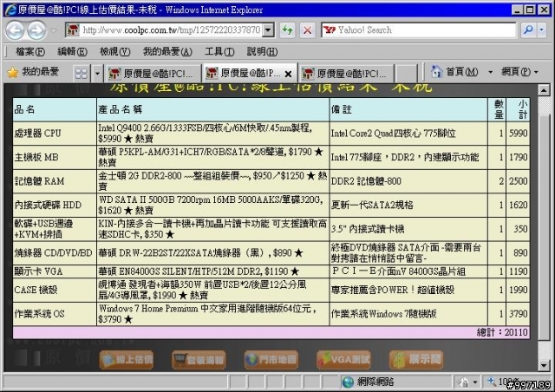Screen dimensions: 555x392
Task: Click the 首頁(M) home icon
Action: pyautogui.click(x=437, y=72)
